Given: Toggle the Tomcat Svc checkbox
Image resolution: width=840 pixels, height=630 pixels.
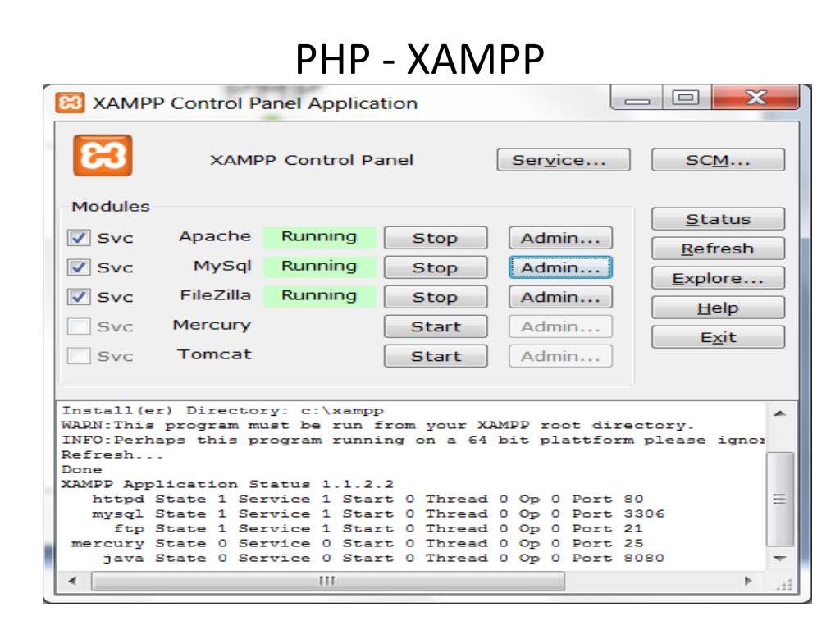Looking at the screenshot, I should pos(79,355).
